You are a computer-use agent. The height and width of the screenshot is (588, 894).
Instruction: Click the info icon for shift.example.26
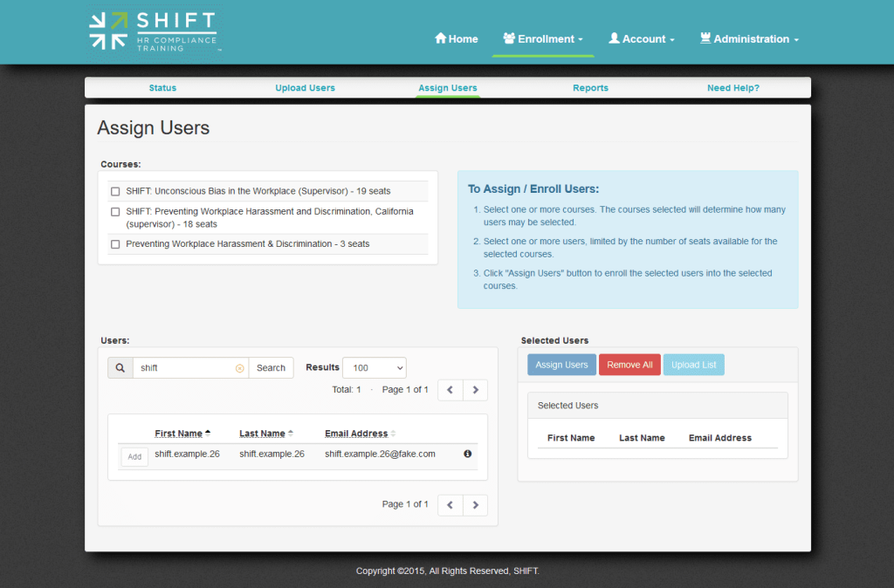467,454
